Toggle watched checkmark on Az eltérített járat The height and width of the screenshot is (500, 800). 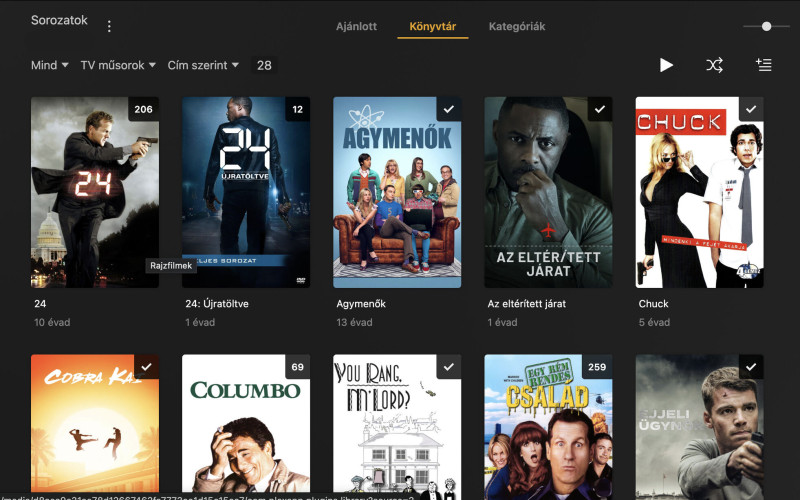[x=599, y=109]
